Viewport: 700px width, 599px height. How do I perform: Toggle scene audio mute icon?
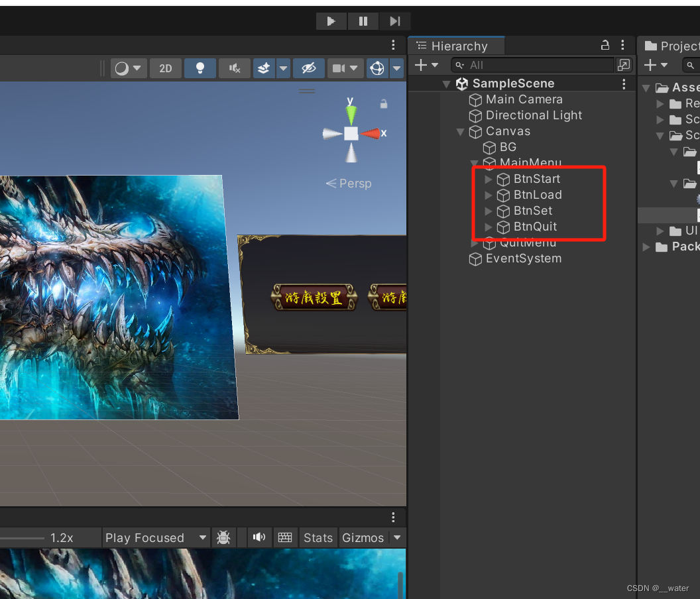[x=235, y=68]
